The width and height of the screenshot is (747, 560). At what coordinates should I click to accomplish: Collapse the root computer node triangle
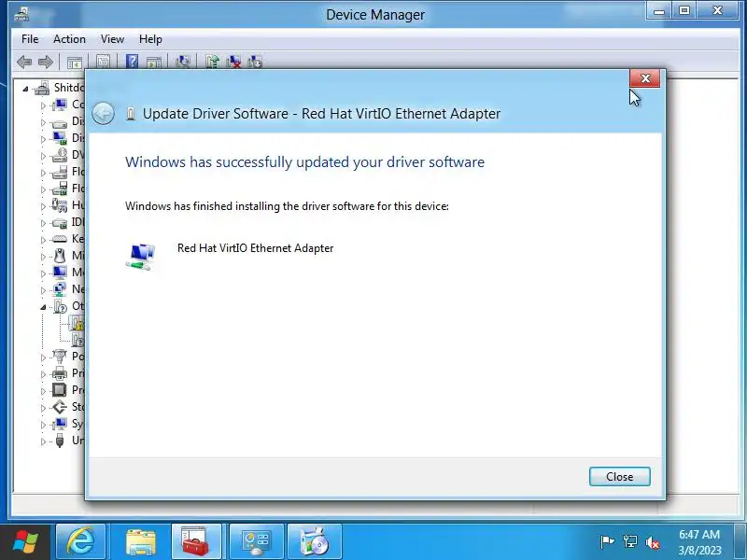[26, 89]
